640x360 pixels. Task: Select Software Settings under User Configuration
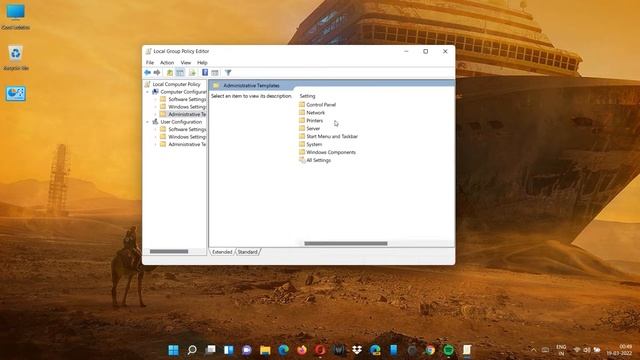(187, 129)
